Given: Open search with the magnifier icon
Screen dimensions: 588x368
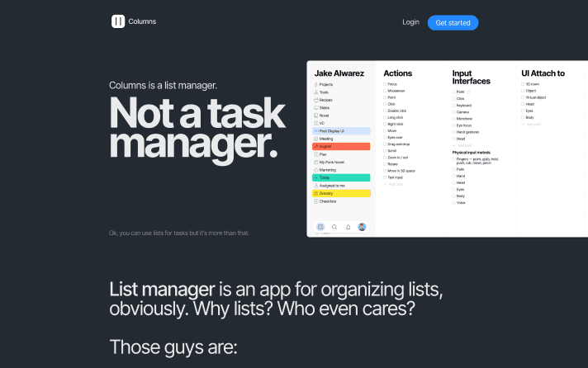Looking at the screenshot, I should pos(334,227).
